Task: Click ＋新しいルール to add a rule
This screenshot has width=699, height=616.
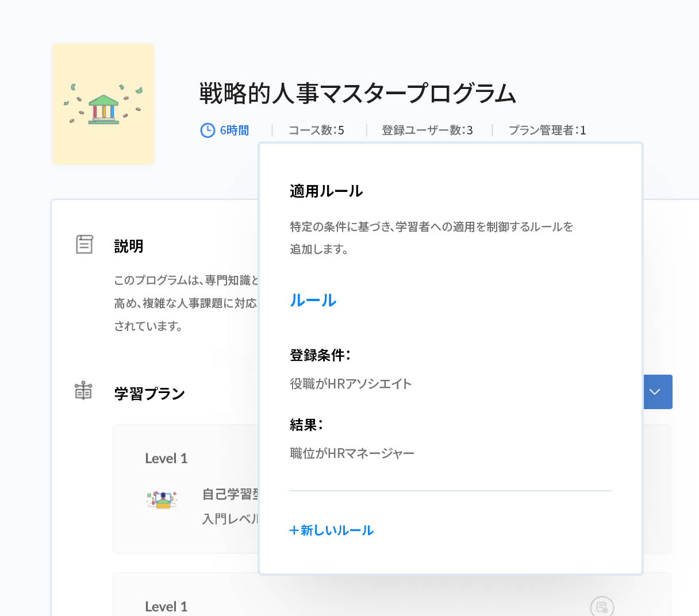Action: point(331,530)
